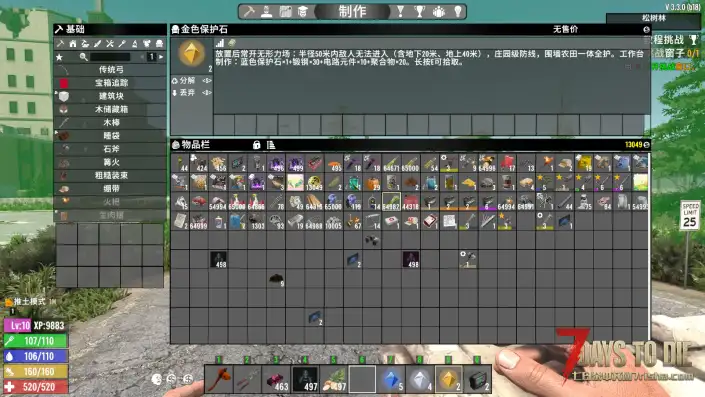705x397 pixels.
Task: Select the 睡袋 recipe
Action: click(x=110, y=136)
